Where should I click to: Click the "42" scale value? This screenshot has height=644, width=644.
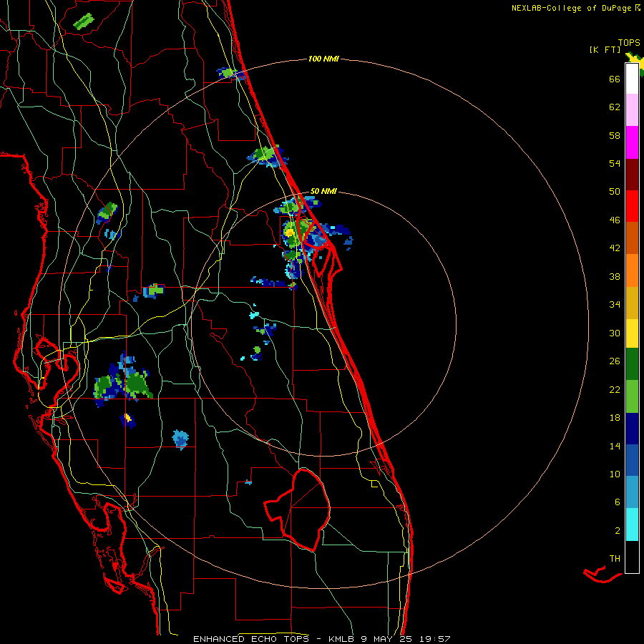pos(615,248)
